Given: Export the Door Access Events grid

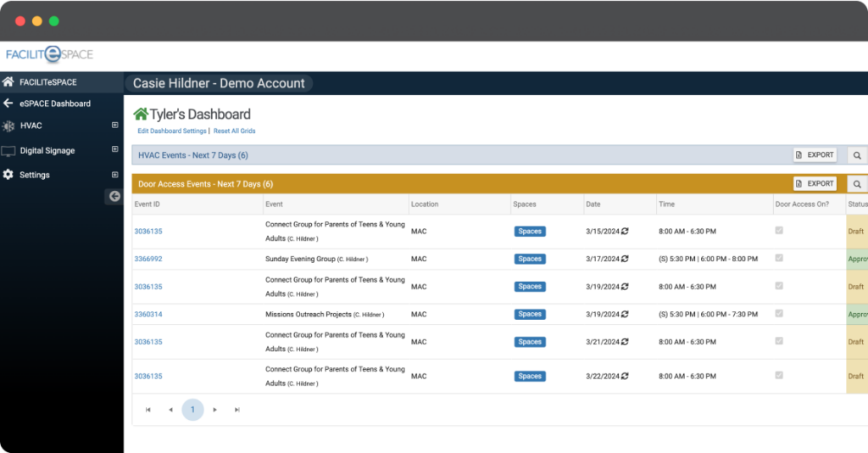Looking at the screenshot, I should pyautogui.click(x=815, y=184).
